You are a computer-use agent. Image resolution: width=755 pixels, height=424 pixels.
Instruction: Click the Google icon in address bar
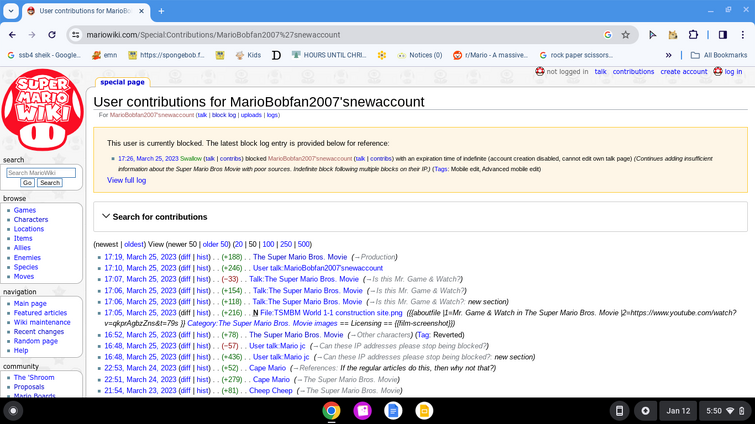coord(608,35)
